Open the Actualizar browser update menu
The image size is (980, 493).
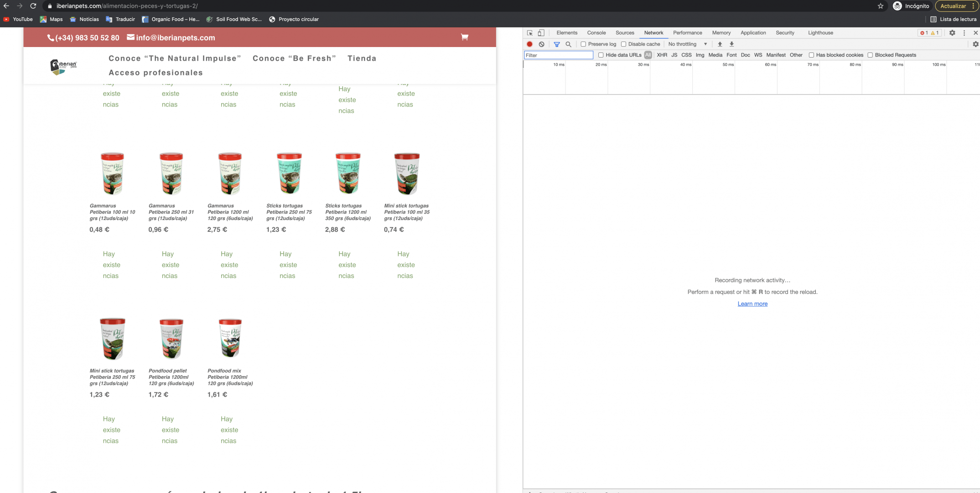957,6
